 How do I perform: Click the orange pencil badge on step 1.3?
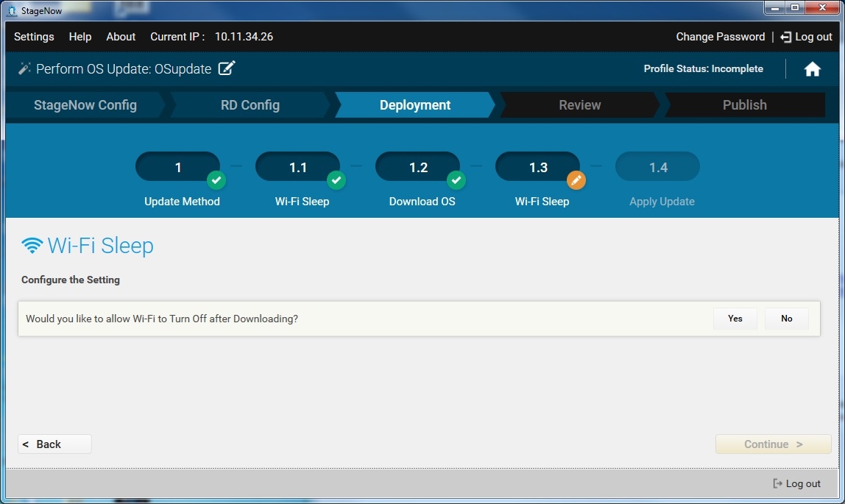point(576,180)
